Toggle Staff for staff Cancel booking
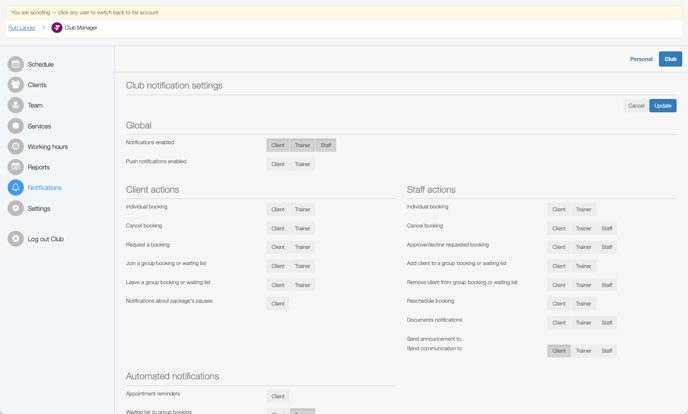The height and width of the screenshot is (414, 688). (607, 228)
